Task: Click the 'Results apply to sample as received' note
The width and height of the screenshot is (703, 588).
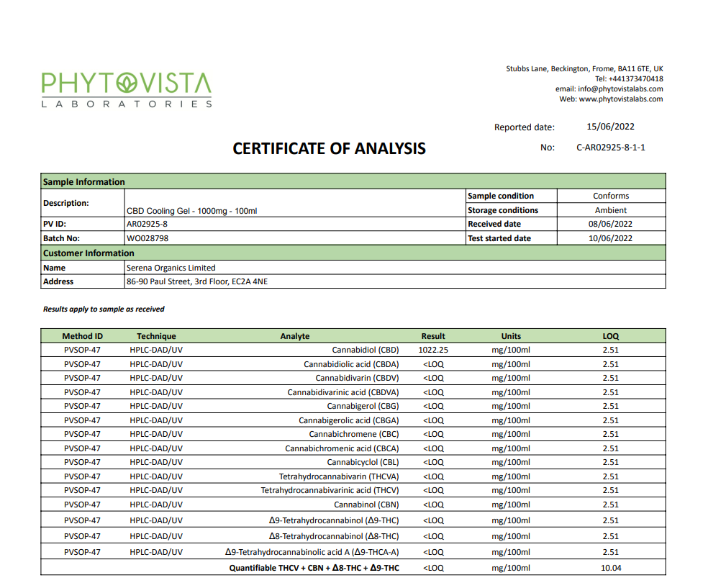Action: click(104, 309)
